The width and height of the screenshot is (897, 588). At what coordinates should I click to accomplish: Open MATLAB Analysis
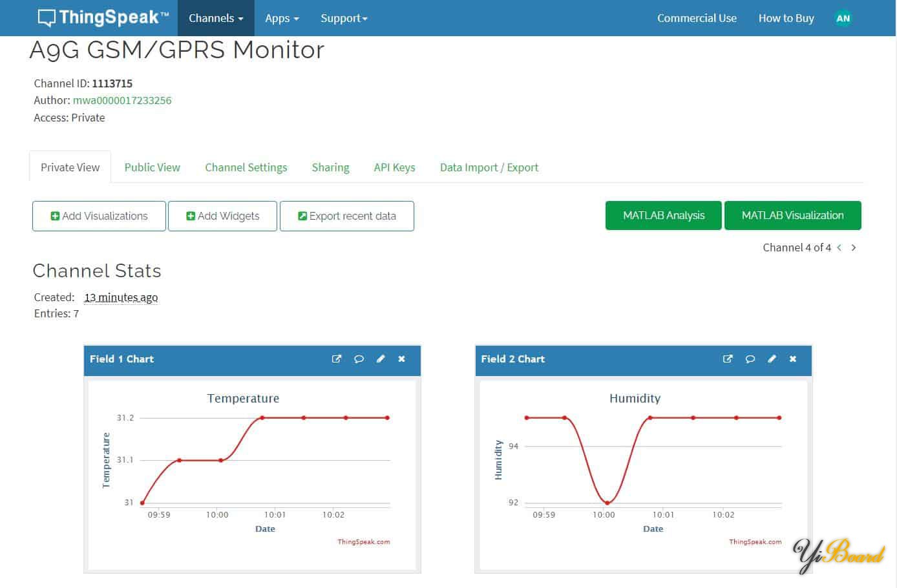coord(664,215)
